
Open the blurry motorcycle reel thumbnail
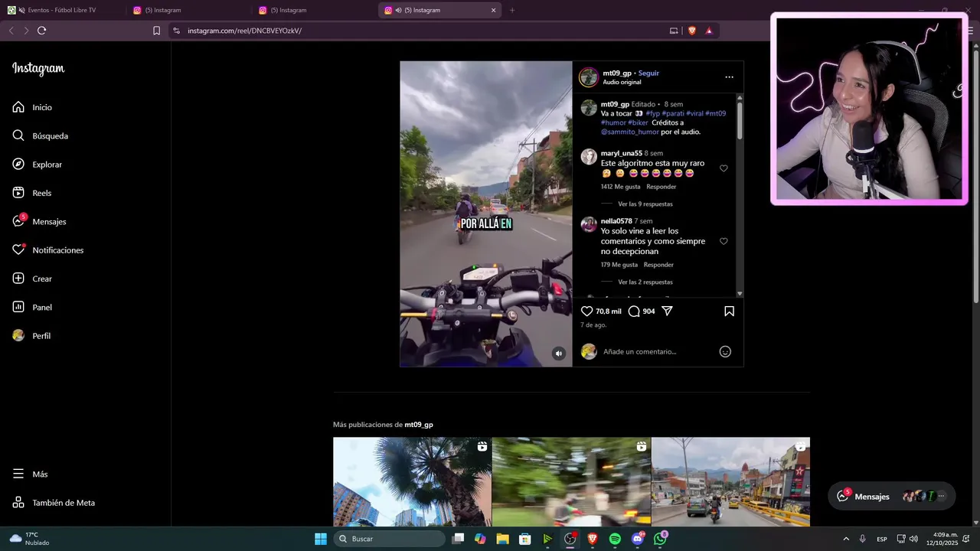pyautogui.click(x=571, y=481)
